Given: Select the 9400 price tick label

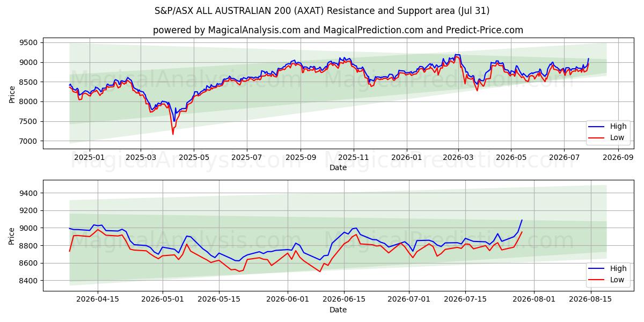Looking at the screenshot, I should (29, 193).
